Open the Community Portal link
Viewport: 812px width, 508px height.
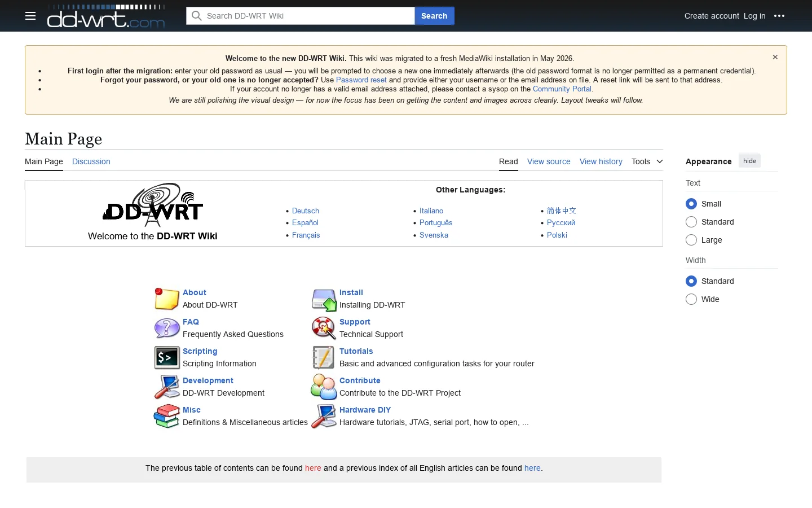[562, 89]
